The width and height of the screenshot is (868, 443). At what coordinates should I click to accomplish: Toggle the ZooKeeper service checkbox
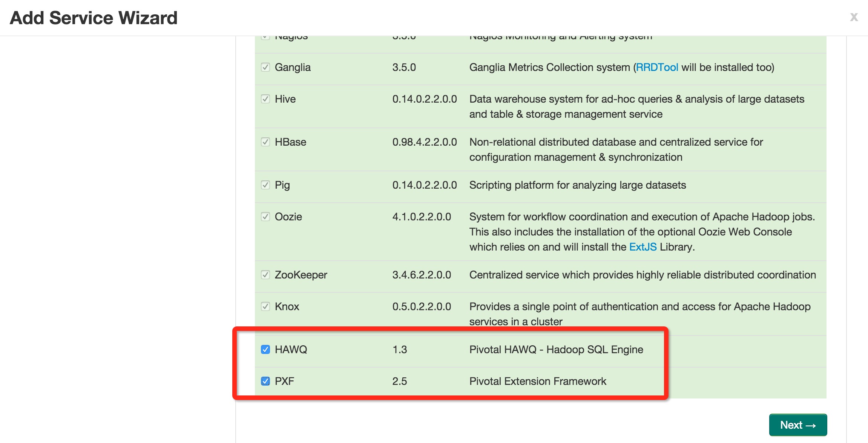265,275
